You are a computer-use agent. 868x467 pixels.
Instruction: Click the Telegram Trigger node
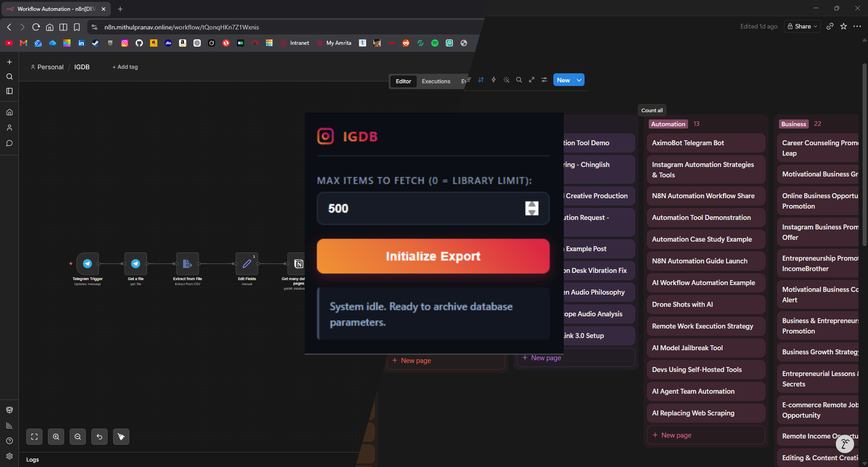point(88,264)
